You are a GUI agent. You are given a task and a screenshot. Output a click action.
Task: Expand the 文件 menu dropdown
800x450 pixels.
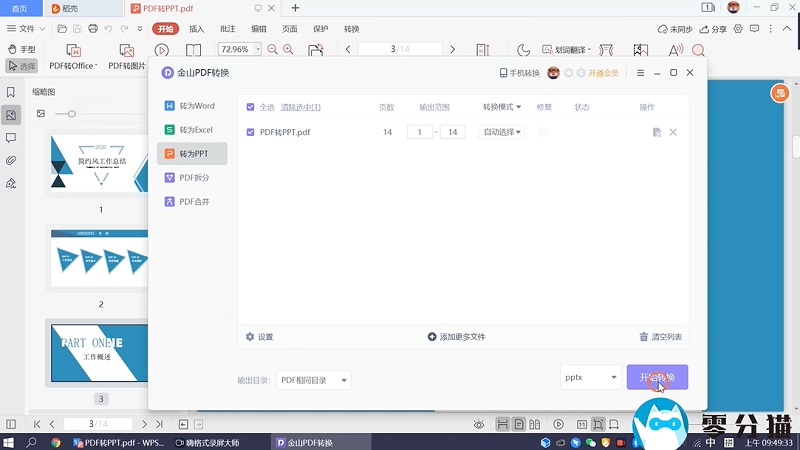[26, 29]
